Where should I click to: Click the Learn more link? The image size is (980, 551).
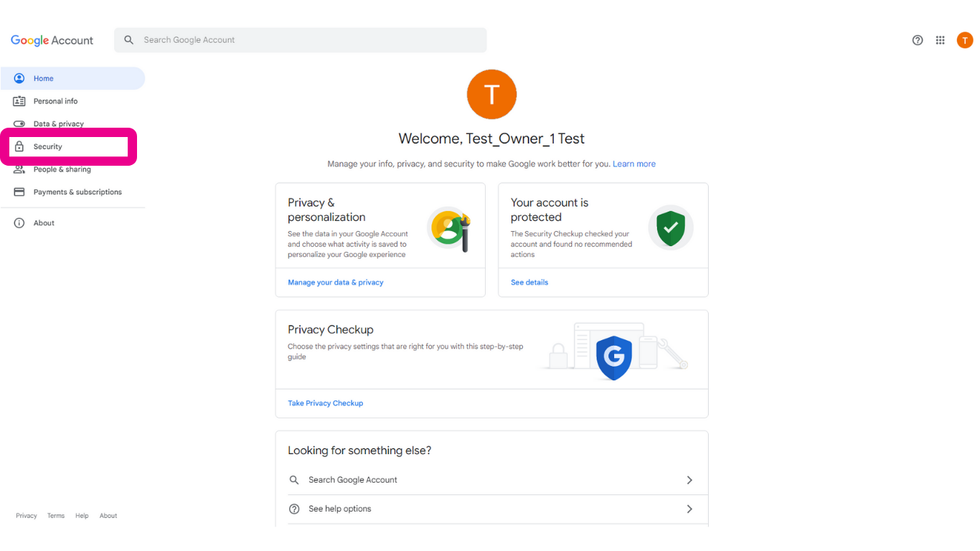tap(634, 164)
